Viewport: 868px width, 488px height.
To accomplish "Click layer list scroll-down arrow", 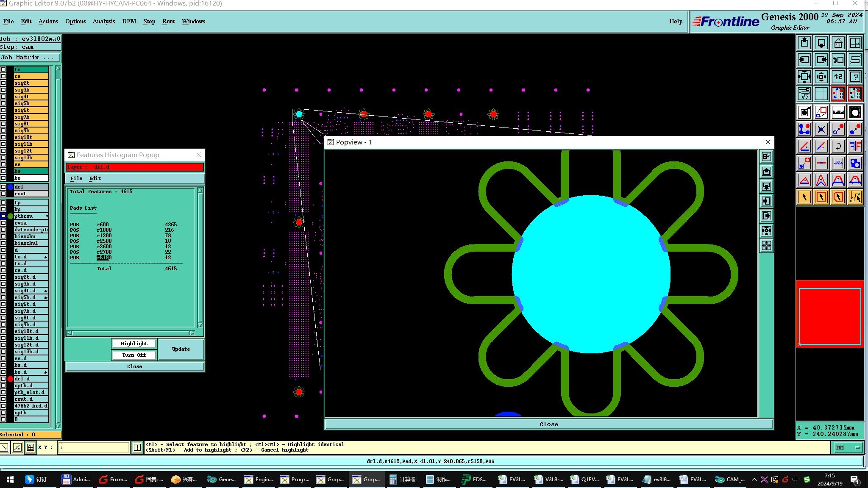I will (x=58, y=426).
